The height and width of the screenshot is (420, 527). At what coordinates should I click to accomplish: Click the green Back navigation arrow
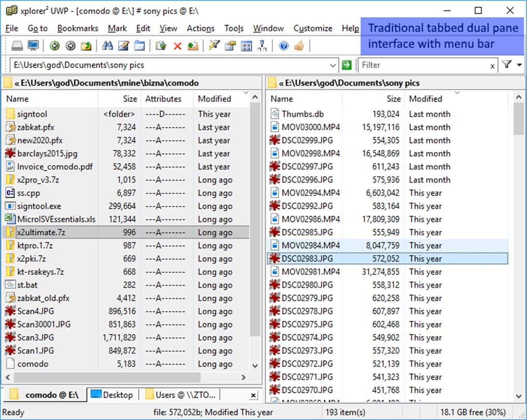[54, 46]
